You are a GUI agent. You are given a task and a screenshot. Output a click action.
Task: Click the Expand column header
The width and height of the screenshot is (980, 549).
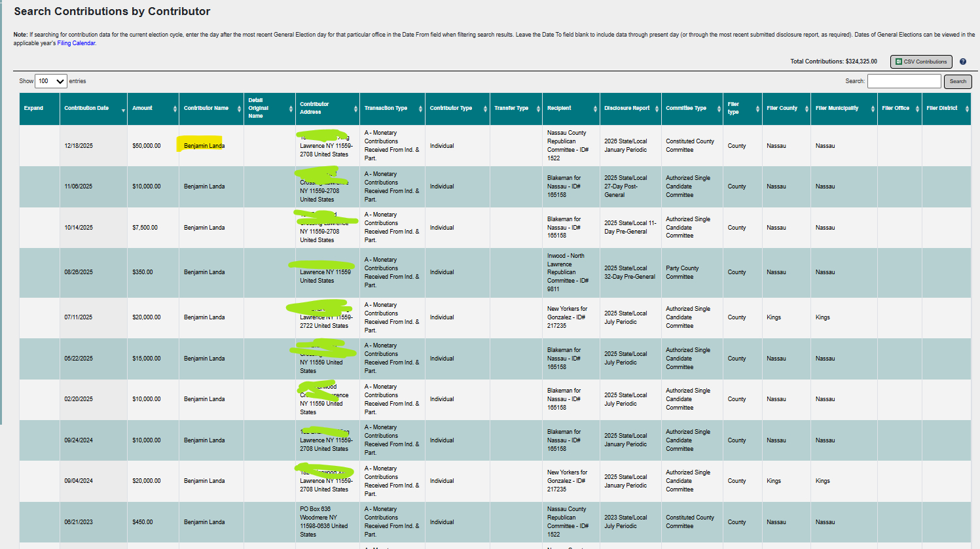34,109
